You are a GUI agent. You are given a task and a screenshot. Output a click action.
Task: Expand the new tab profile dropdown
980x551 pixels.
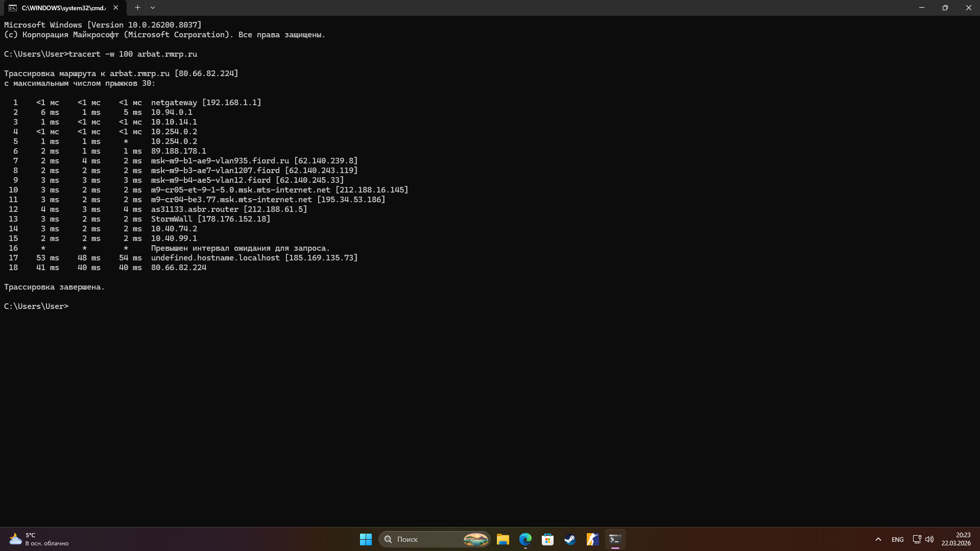[x=153, y=8]
